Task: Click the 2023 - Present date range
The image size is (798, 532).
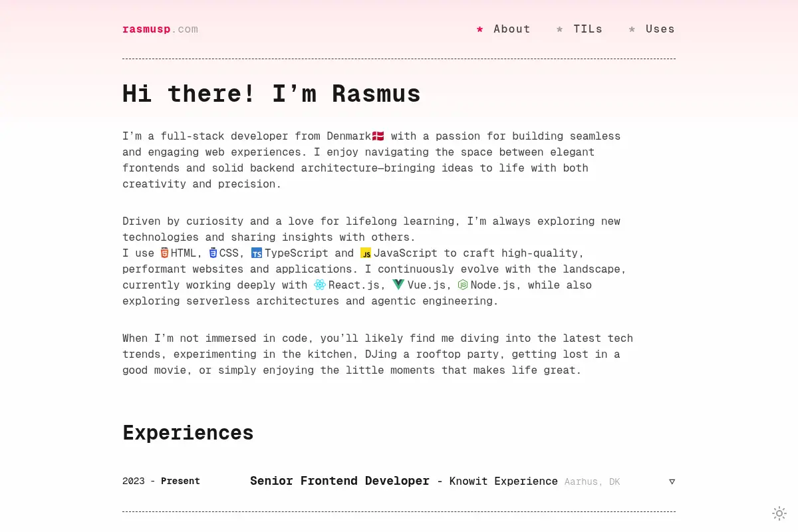Action: (x=161, y=481)
